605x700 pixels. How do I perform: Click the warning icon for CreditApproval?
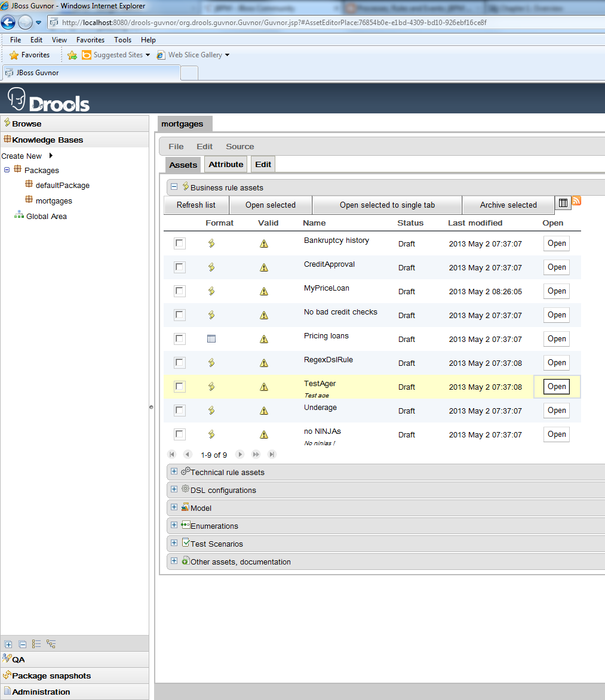pyautogui.click(x=264, y=267)
